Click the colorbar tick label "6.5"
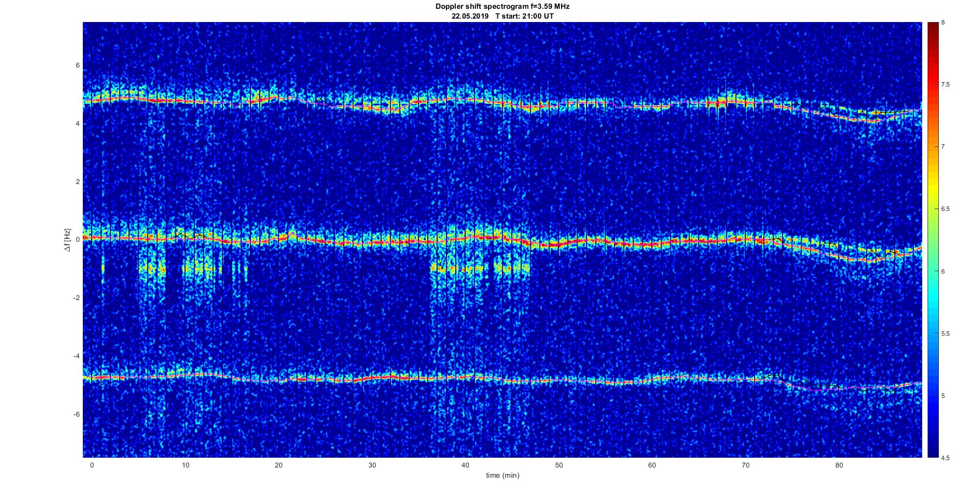Viewport: 980px width, 491px height. tap(945, 209)
